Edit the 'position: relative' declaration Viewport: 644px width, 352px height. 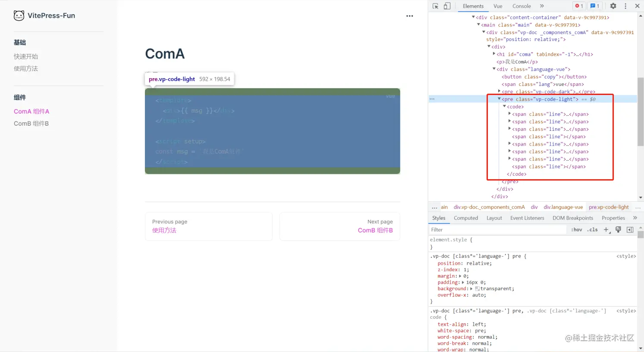(x=465, y=263)
